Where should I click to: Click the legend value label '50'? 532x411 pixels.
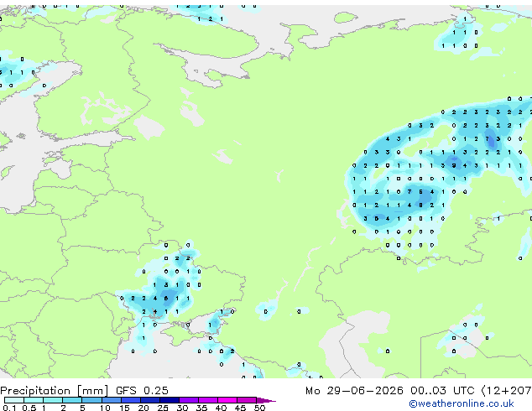pyautogui.click(x=259, y=408)
